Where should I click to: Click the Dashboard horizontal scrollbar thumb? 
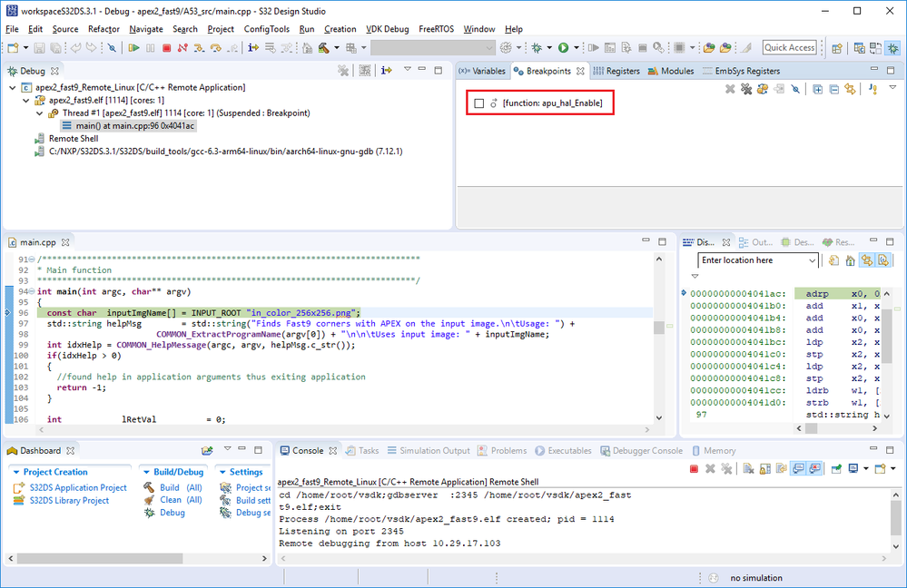pyautogui.click(x=100, y=559)
